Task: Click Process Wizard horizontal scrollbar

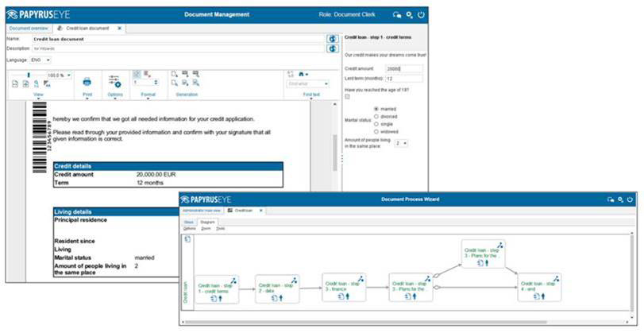Action: (x=365, y=322)
